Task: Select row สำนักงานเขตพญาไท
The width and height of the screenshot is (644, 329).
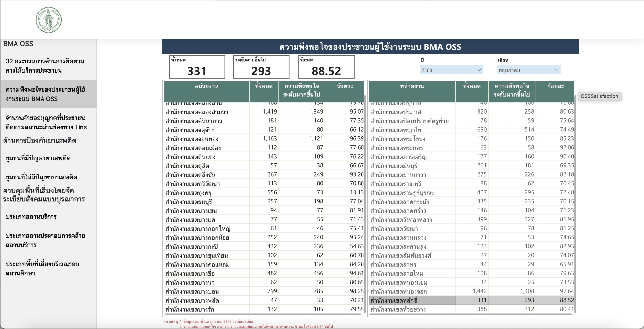Action: (472, 130)
